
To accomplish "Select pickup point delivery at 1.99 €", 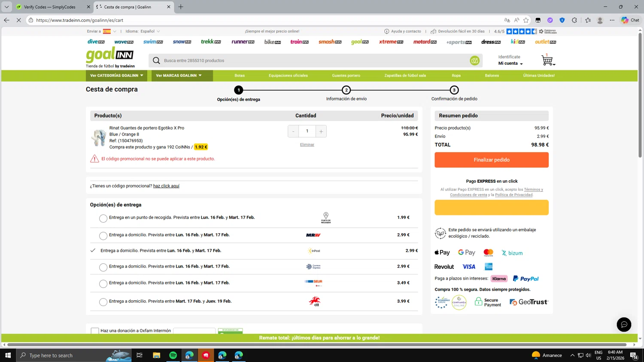I will (103, 219).
